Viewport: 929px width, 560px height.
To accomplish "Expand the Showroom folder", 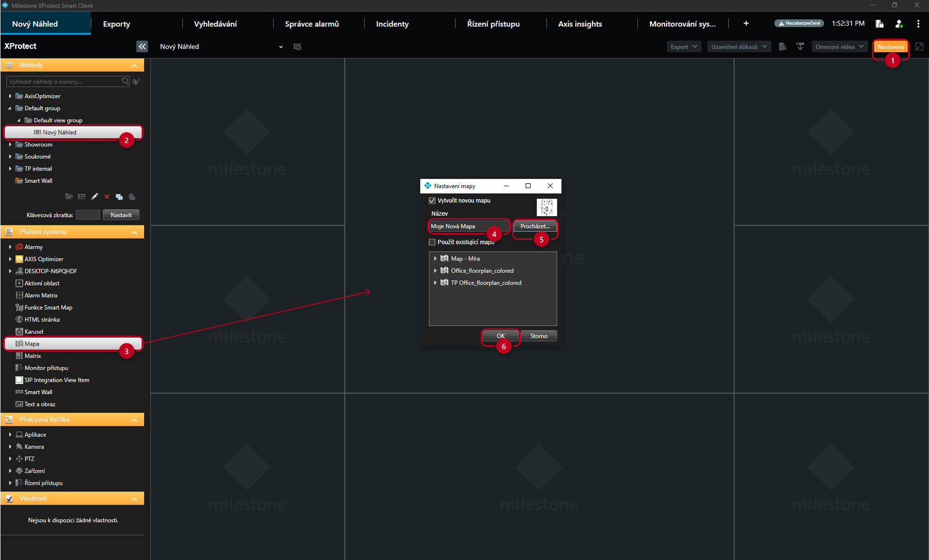I will point(10,145).
